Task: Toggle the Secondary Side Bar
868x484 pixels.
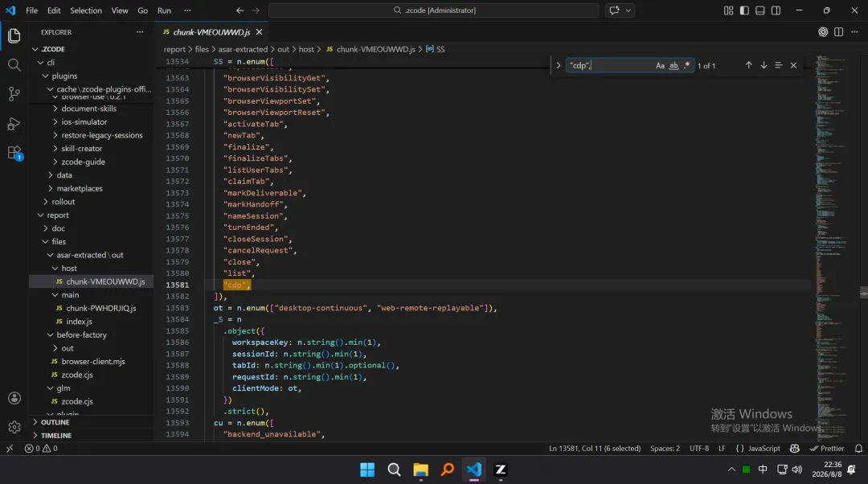Action: pyautogui.click(x=776, y=10)
